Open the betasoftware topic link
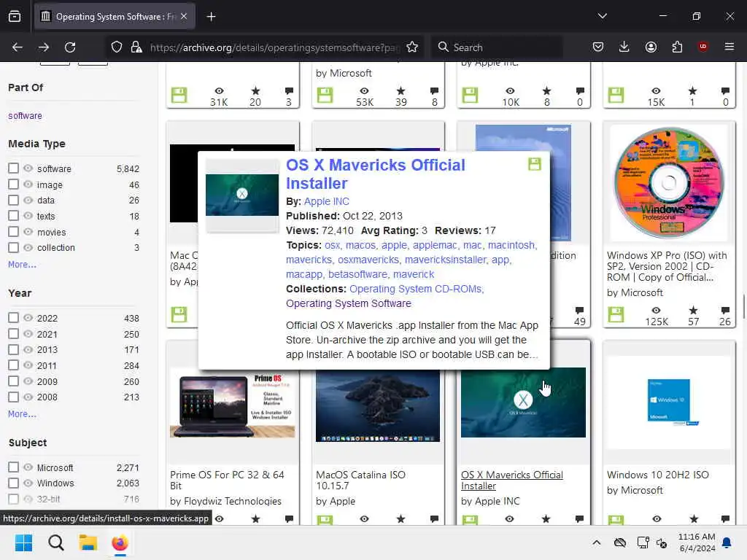747x560 pixels. [357, 274]
